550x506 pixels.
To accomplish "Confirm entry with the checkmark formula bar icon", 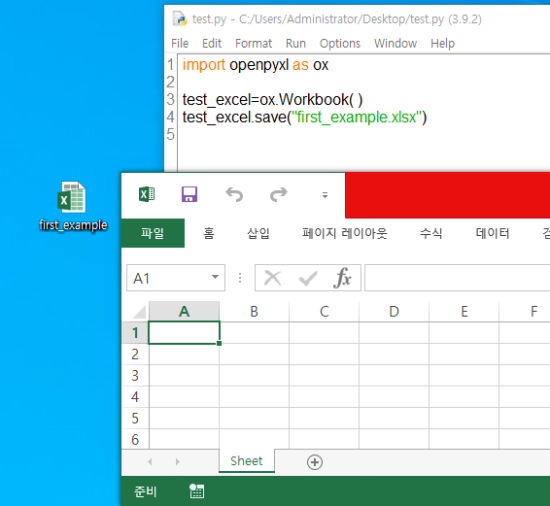I will click(308, 279).
